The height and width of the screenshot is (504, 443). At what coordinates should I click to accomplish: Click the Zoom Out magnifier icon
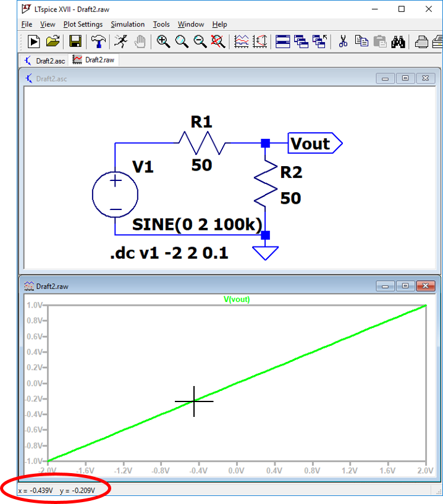click(x=200, y=41)
